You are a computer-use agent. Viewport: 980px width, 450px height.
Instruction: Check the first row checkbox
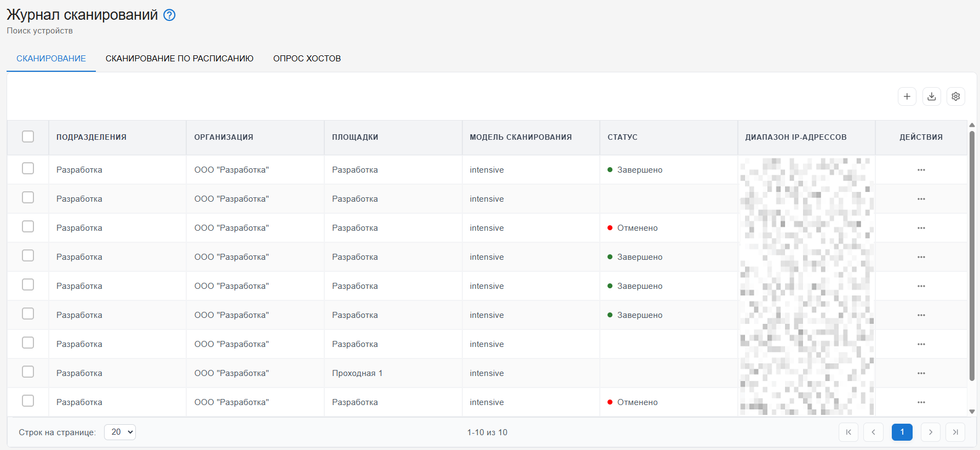pos(28,168)
